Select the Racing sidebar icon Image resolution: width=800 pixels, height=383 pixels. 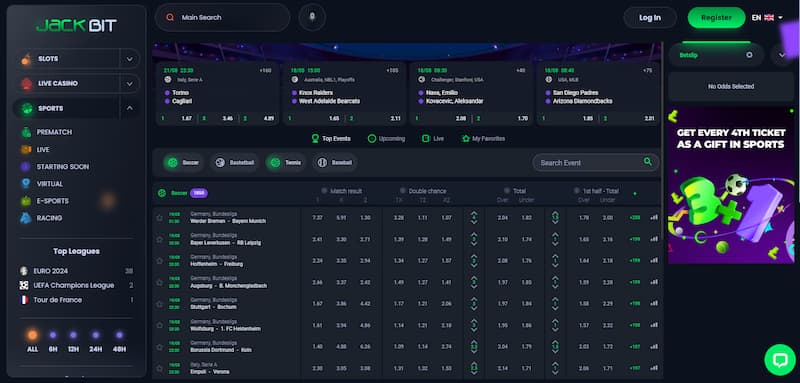[x=26, y=218]
